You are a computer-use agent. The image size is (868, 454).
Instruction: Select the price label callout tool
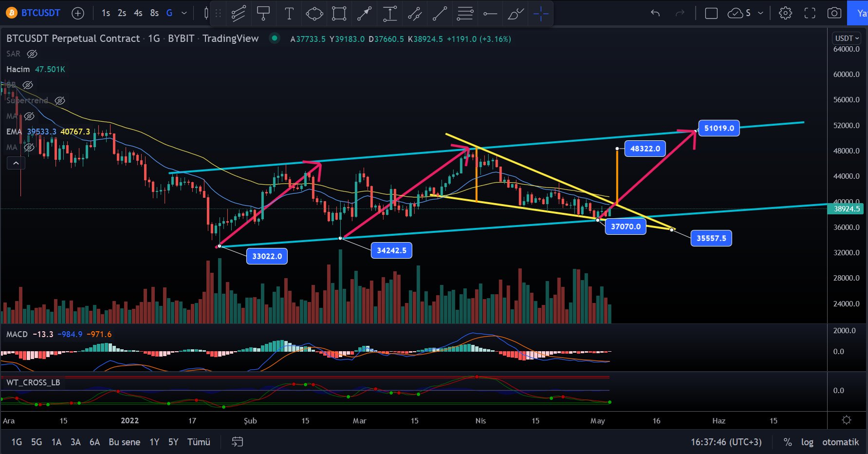263,14
